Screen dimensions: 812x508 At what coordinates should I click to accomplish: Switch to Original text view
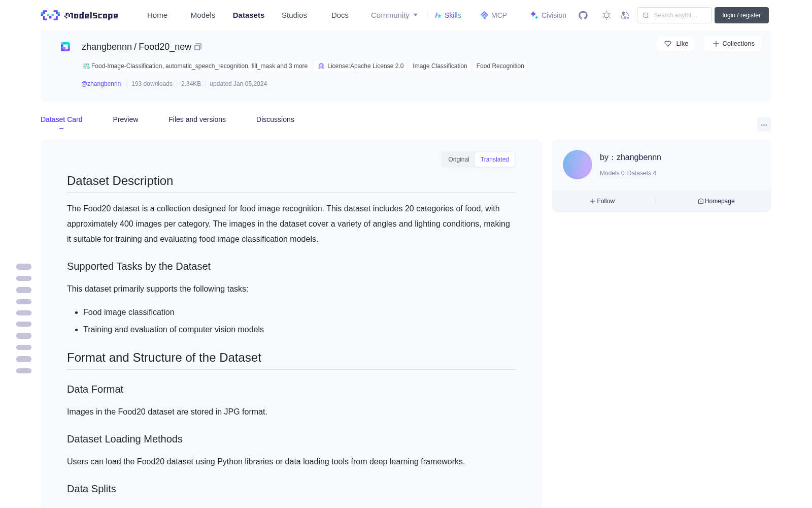coord(459,160)
